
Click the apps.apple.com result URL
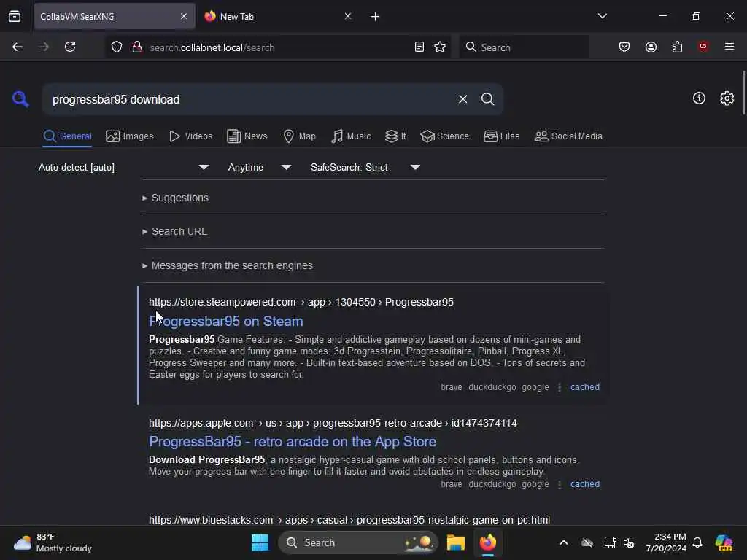333,424
